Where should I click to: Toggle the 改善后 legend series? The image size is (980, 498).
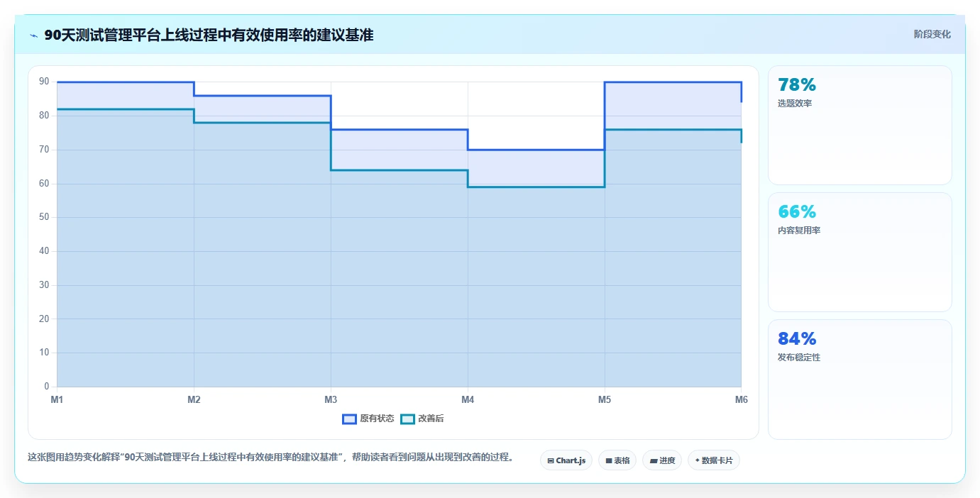(422, 419)
